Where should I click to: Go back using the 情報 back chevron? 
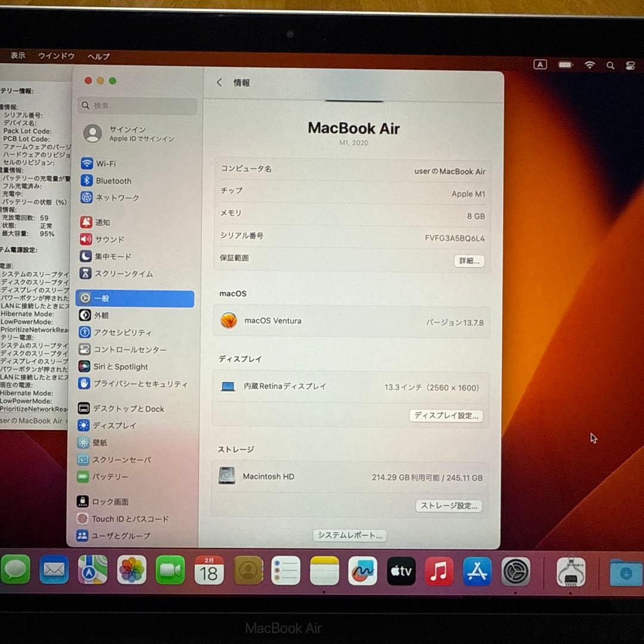coord(219,82)
